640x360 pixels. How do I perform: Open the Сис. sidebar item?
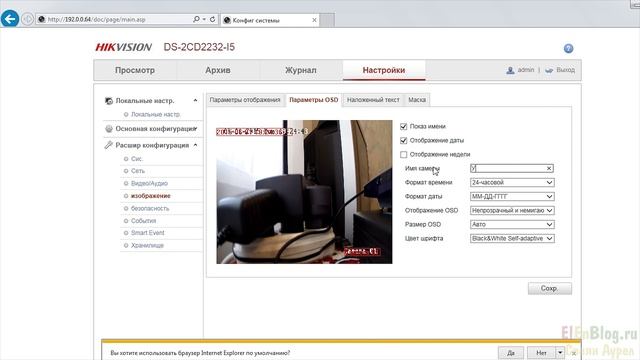(x=137, y=159)
